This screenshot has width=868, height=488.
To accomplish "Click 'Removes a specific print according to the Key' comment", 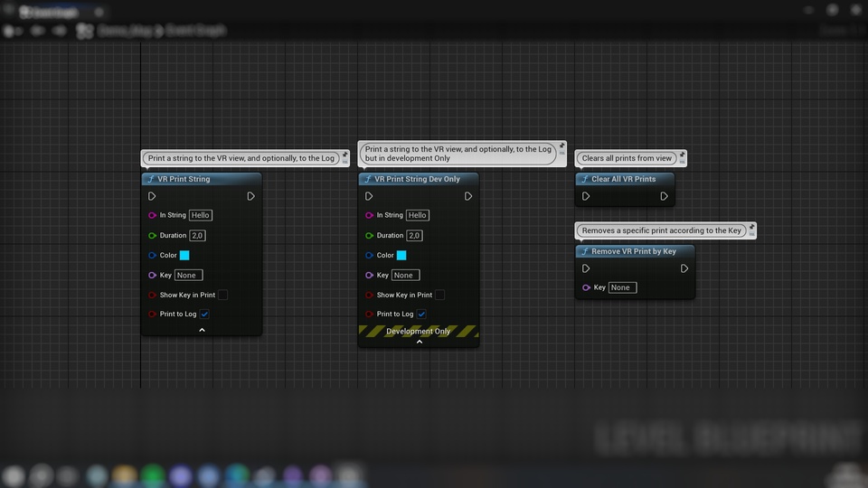I will point(661,230).
